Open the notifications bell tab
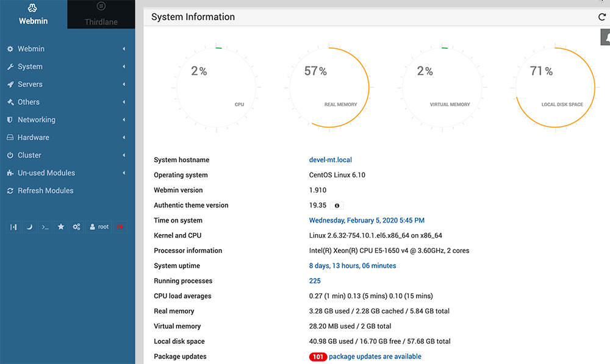Screen dimensions: 610x364 point(605,37)
